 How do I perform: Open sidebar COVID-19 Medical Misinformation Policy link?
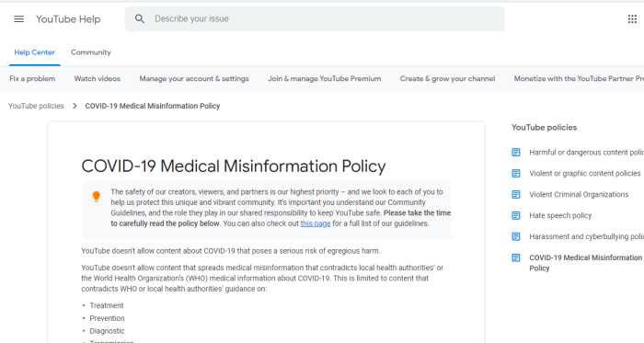(586, 263)
